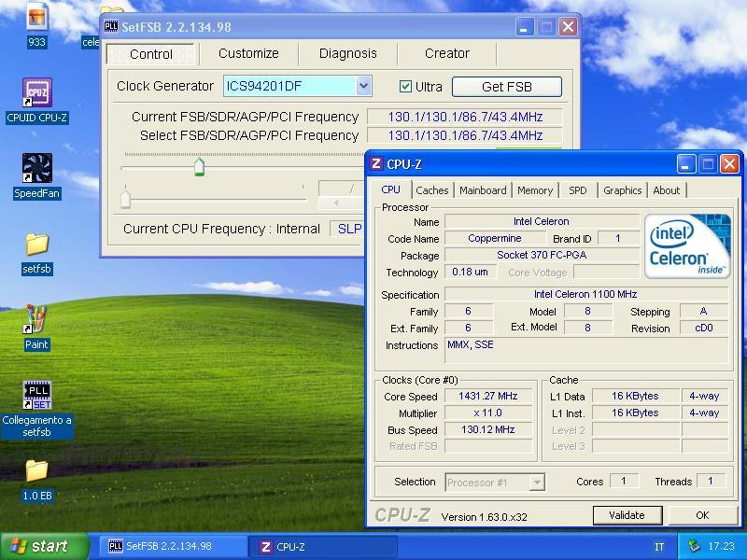Click the Revision value cD0
This screenshot has width=747, height=560.
[x=704, y=328]
